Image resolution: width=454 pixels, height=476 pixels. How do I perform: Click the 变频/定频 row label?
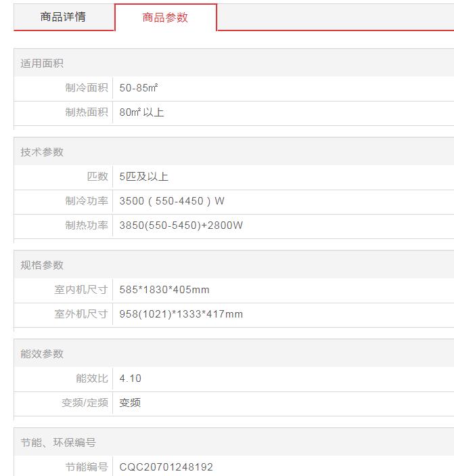click(x=85, y=403)
